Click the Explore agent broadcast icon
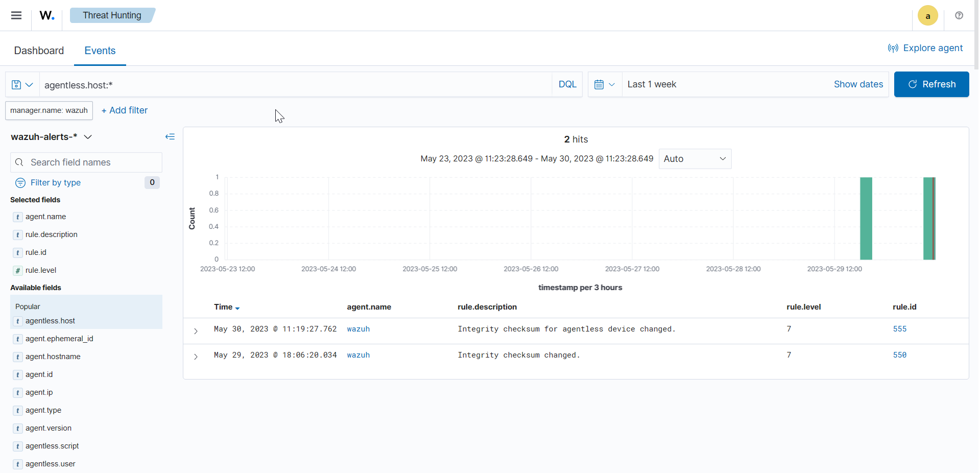Image resolution: width=980 pixels, height=473 pixels. pos(893,48)
